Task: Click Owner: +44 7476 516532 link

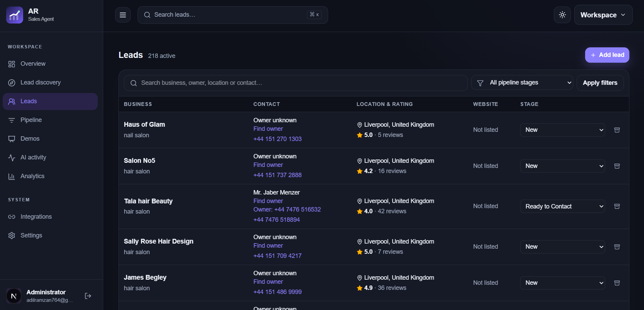Action: click(287, 210)
